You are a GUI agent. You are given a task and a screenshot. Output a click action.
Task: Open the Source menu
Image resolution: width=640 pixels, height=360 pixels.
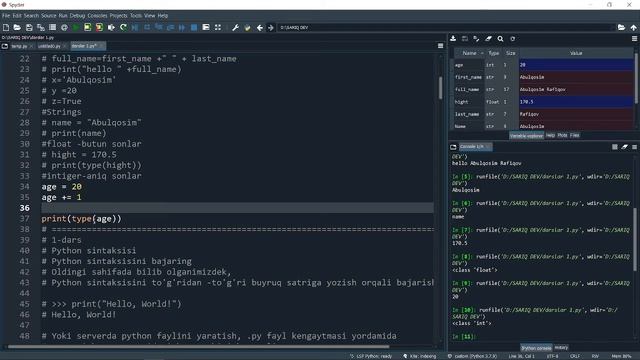(x=49, y=16)
